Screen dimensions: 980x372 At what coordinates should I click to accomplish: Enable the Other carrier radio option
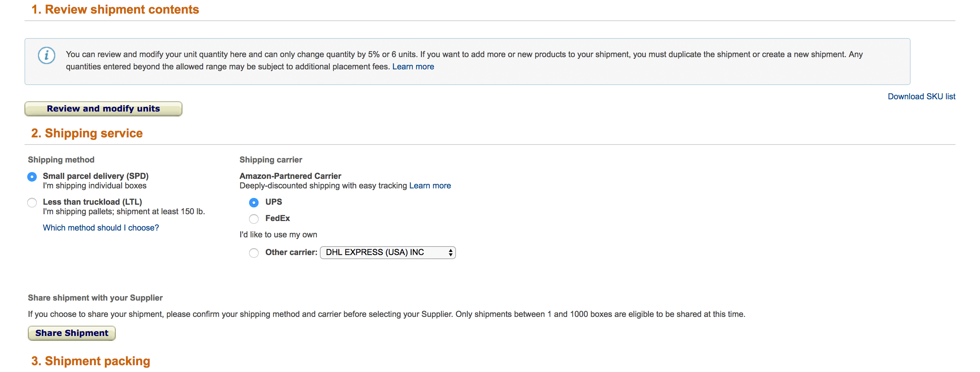point(254,253)
